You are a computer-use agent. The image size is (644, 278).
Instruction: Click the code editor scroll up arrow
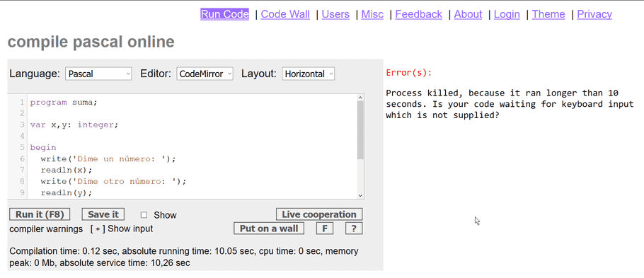(360, 98)
